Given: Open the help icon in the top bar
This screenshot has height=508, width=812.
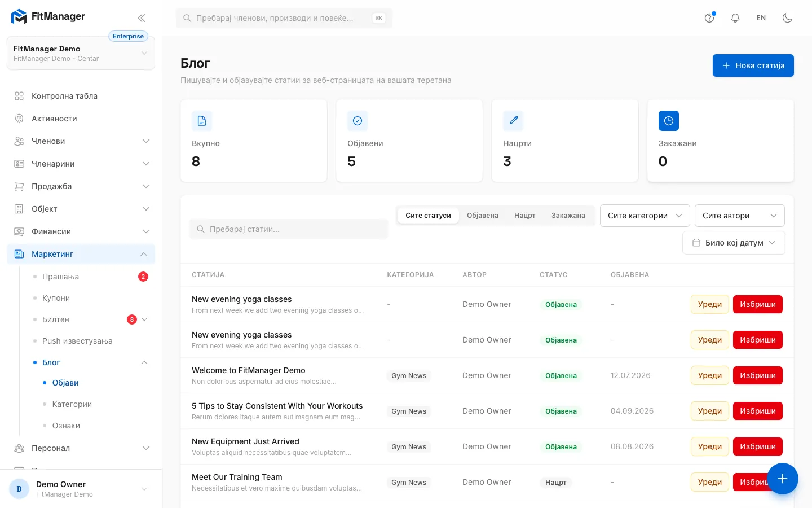Looking at the screenshot, I should (709, 18).
